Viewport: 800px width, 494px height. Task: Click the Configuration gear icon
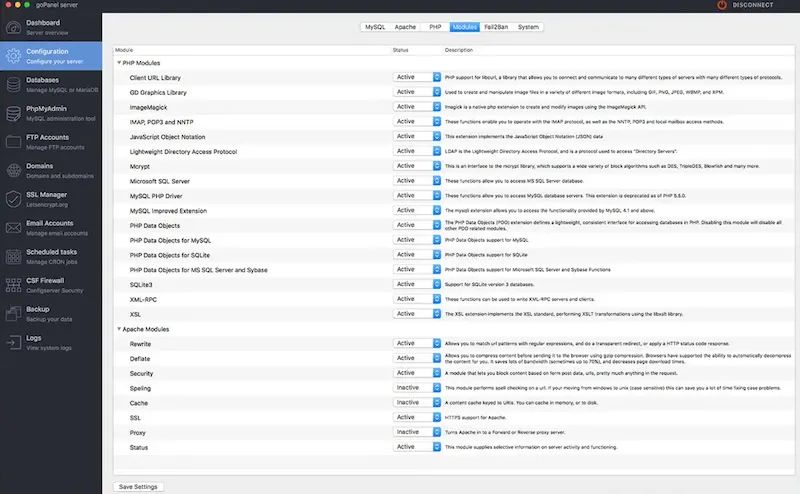click(14, 56)
